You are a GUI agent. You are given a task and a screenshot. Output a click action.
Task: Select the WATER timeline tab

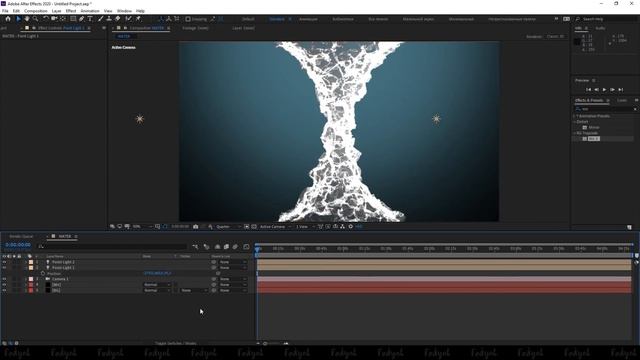[64, 236]
